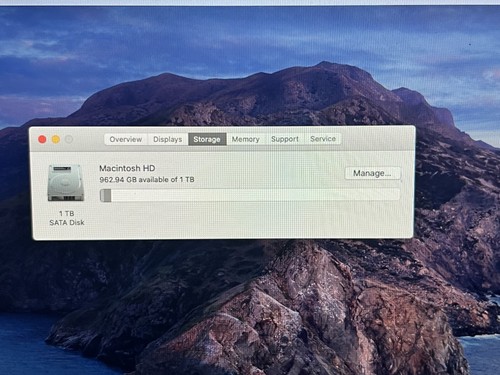Click the free space of storage bar
The width and height of the screenshot is (500, 375).
256,195
